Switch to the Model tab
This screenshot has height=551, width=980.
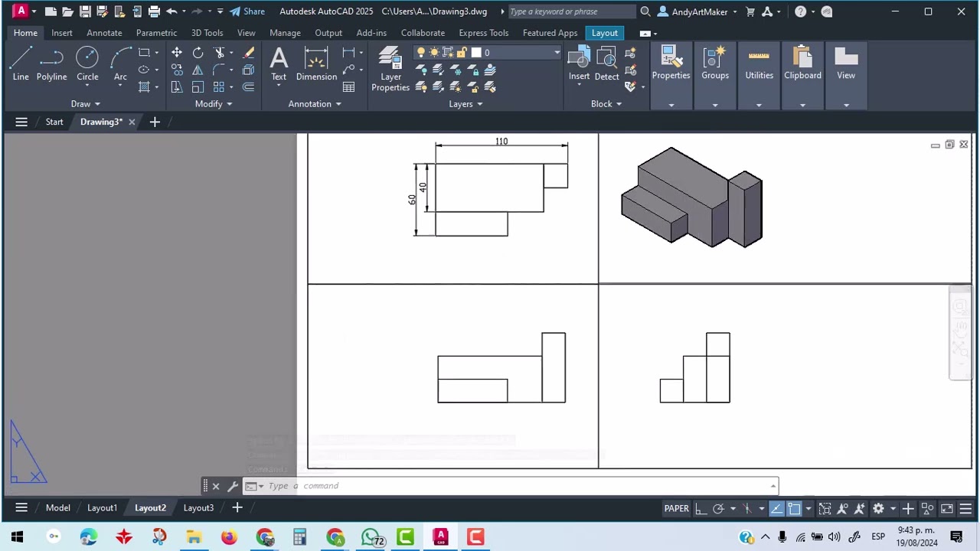[x=57, y=508]
